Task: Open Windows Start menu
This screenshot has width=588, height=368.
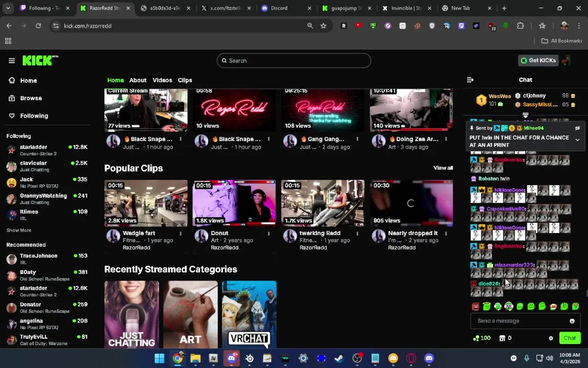Action: (x=159, y=358)
